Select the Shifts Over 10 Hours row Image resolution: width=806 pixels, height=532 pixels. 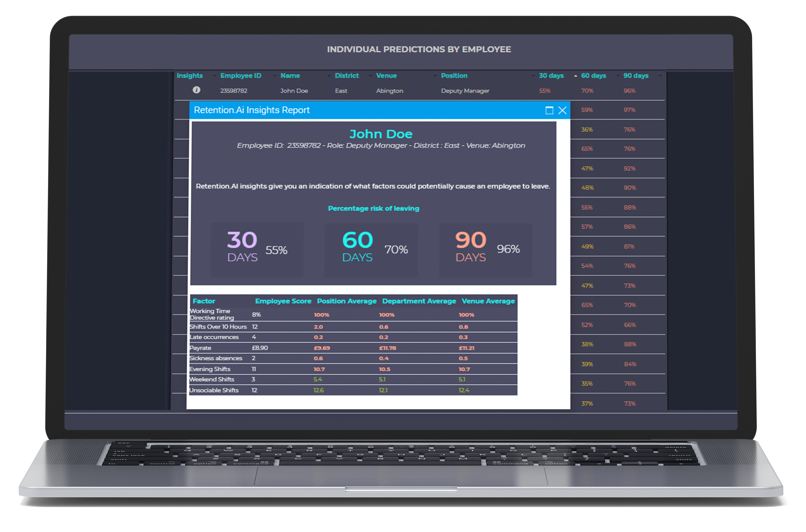click(353, 327)
